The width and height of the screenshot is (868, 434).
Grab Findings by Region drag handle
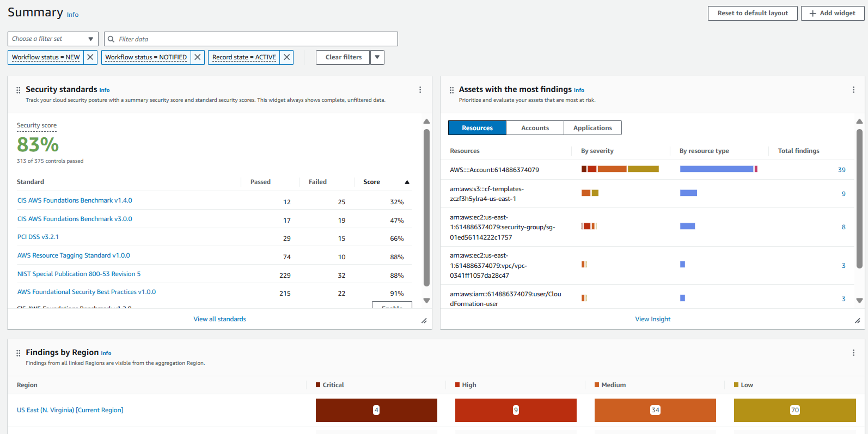pos(18,353)
